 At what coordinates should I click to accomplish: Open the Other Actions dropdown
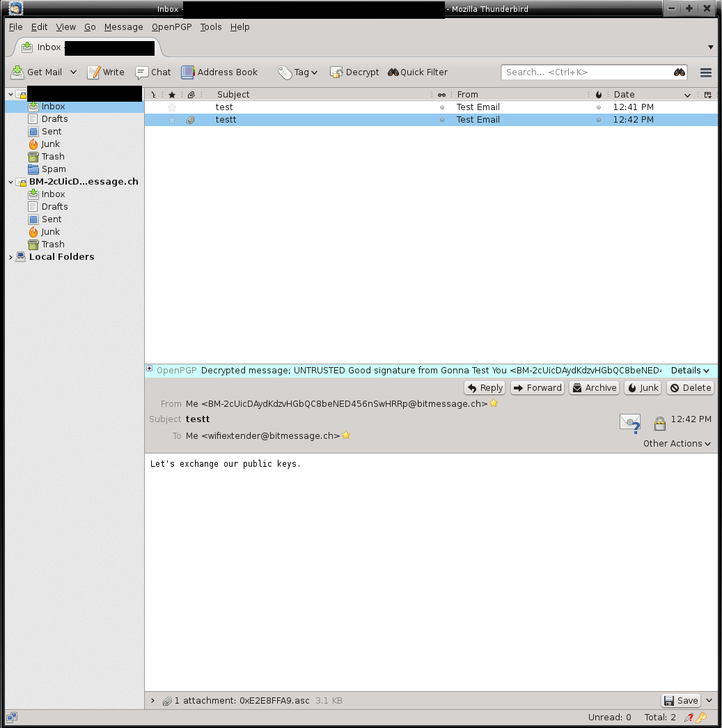(677, 443)
